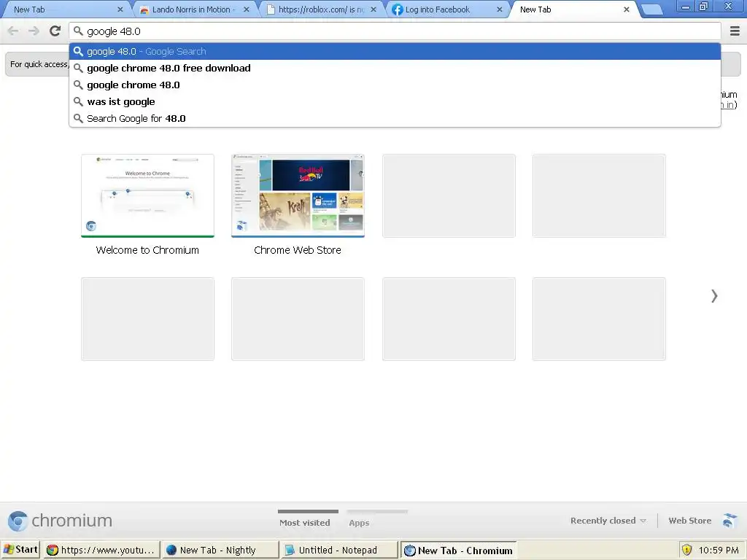Reload the current page

[55, 31]
